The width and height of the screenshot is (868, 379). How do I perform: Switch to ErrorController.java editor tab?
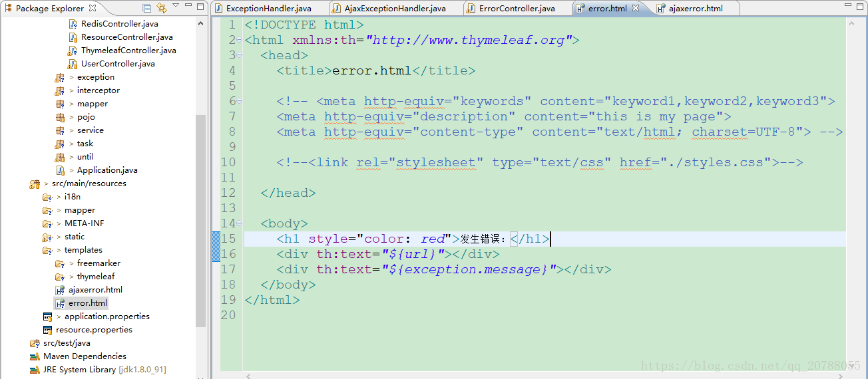tap(517, 9)
